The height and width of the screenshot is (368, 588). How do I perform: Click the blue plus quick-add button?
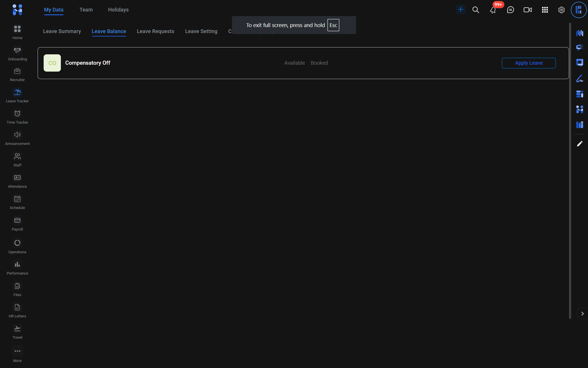(460, 9)
